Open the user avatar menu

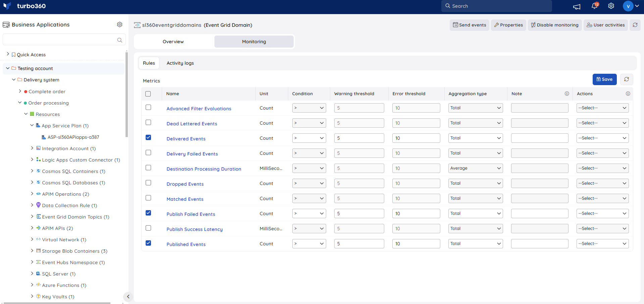[631, 6]
